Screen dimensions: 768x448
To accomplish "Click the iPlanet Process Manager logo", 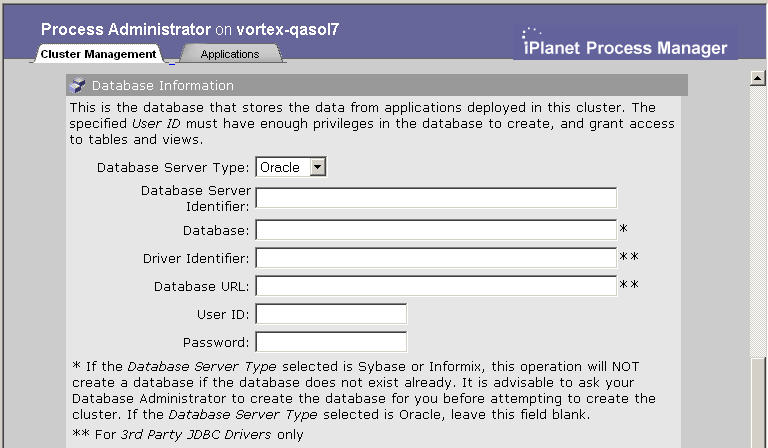I will pos(625,43).
